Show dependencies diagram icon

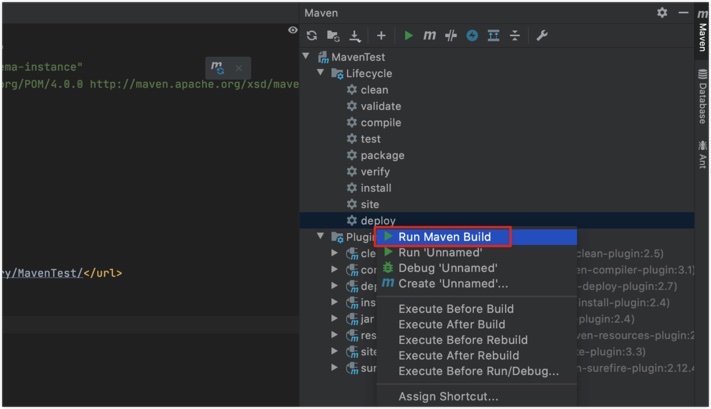click(493, 35)
